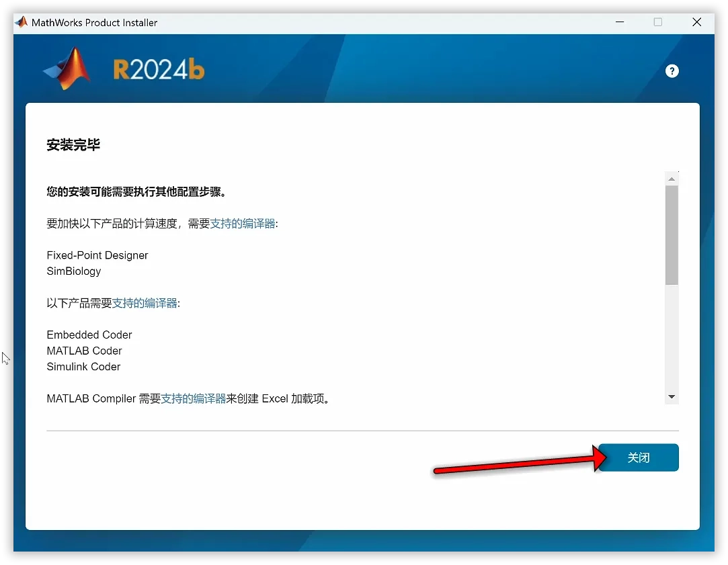
Task: Click the MathWorks Product Installer title text
Action: 94,22
